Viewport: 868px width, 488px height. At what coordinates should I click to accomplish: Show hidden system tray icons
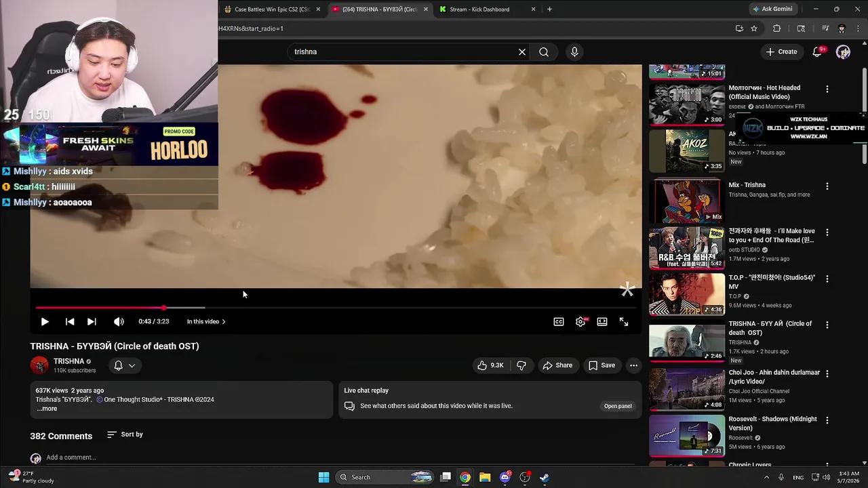click(x=767, y=477)
